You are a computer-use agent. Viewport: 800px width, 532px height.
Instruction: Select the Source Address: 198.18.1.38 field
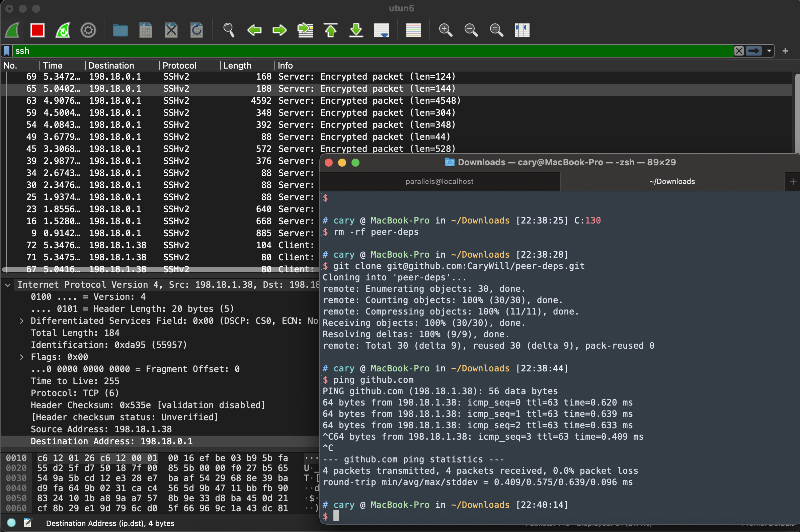pyautogui.click(x=101, y=429)
